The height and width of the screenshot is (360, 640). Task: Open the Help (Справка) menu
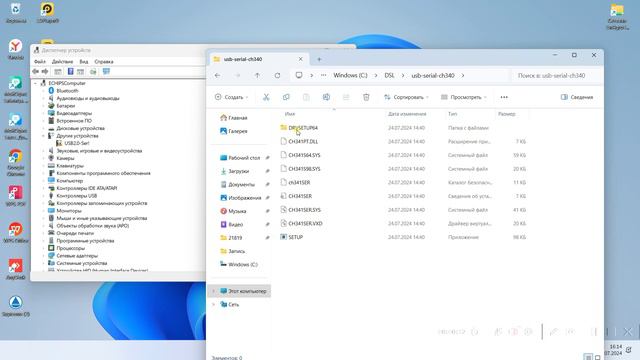click(x=104, y=62)
